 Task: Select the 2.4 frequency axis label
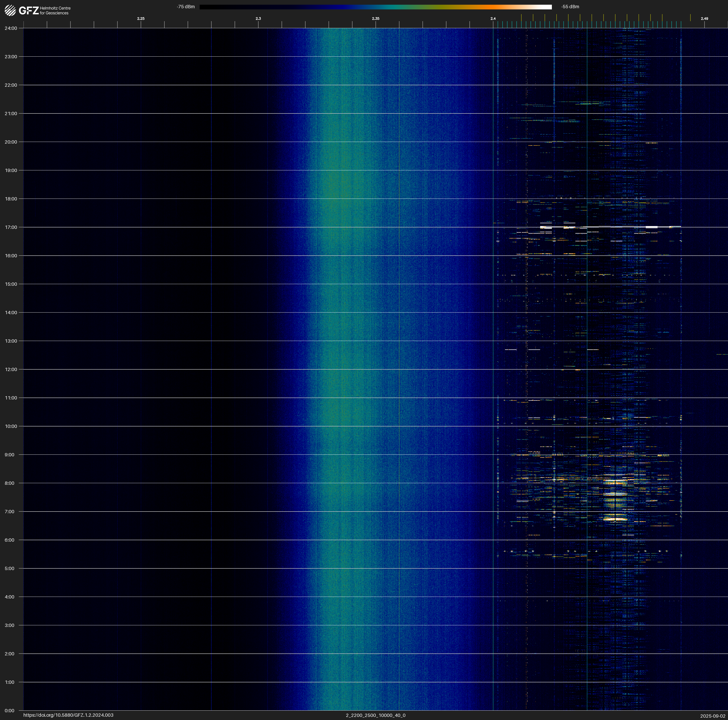pos(493,19)
